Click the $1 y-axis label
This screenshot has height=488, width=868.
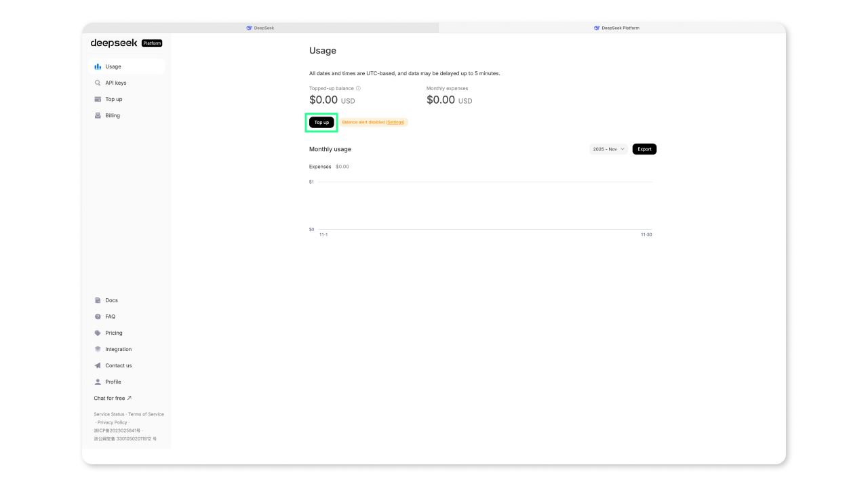coord(311,182)
